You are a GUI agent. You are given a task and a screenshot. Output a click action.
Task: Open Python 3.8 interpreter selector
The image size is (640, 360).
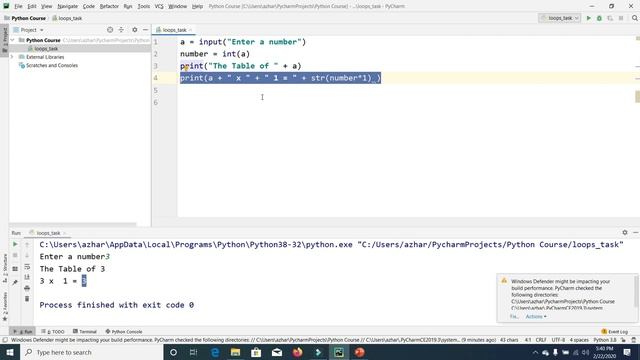(x=604, y=340)
